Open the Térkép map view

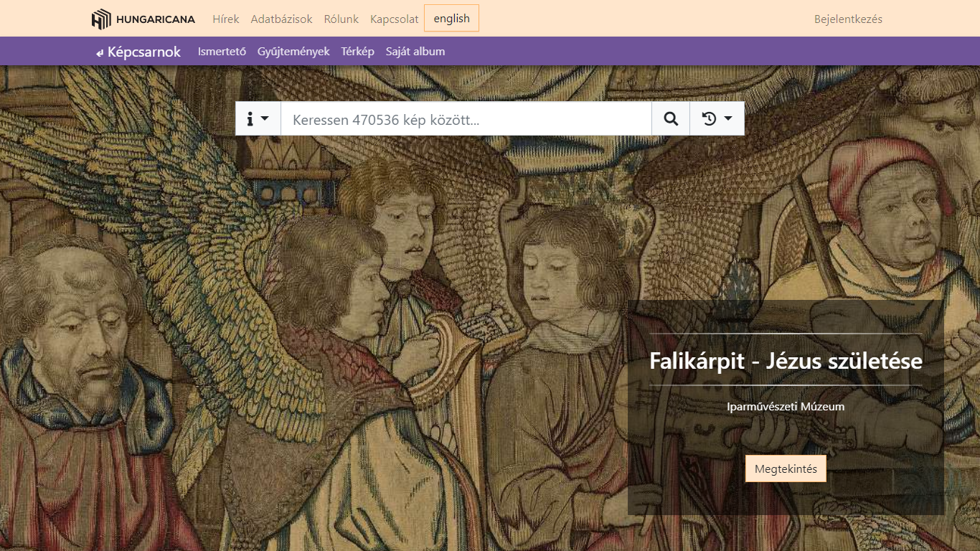(358, 52)
